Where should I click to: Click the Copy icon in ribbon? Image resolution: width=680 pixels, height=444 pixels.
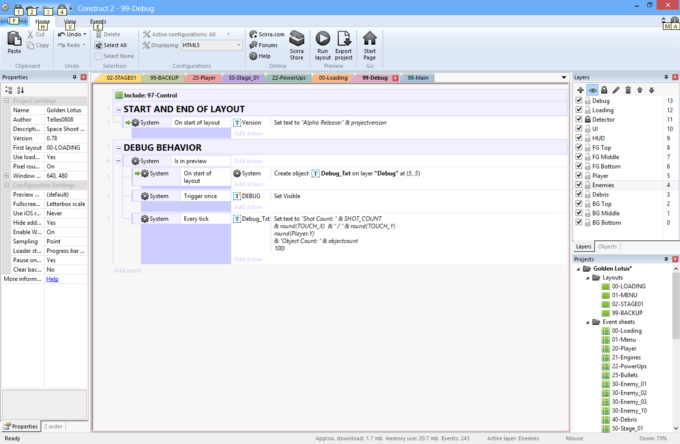30,45
